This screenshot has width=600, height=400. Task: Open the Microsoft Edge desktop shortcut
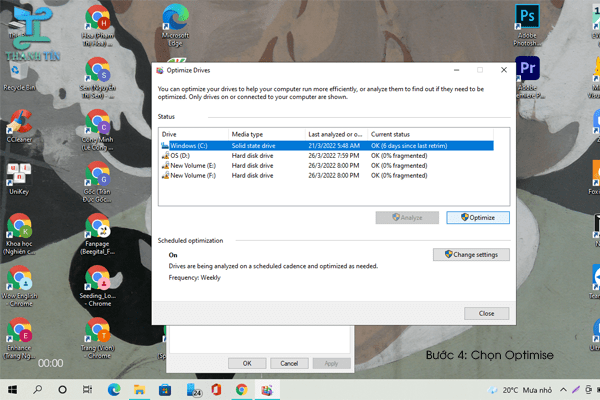pos(175,20)
